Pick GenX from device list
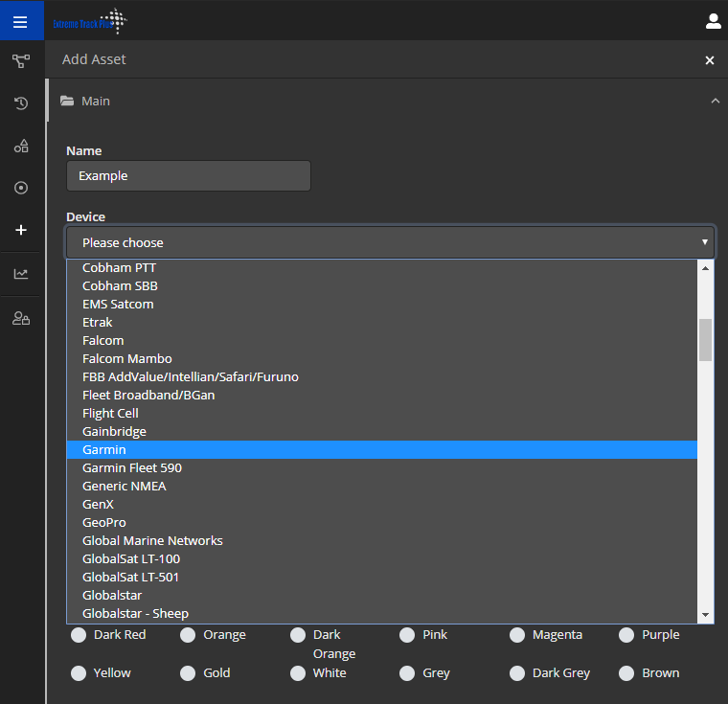The image size is (728, 704). 381,505
